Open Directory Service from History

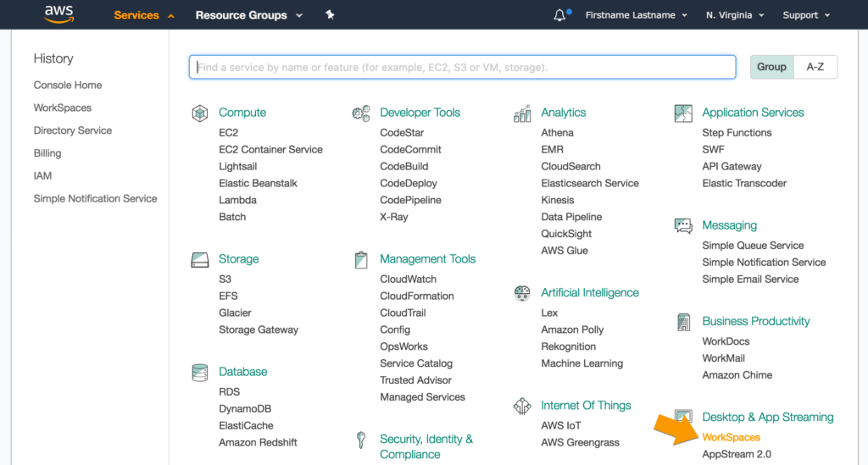pos(73,130)
